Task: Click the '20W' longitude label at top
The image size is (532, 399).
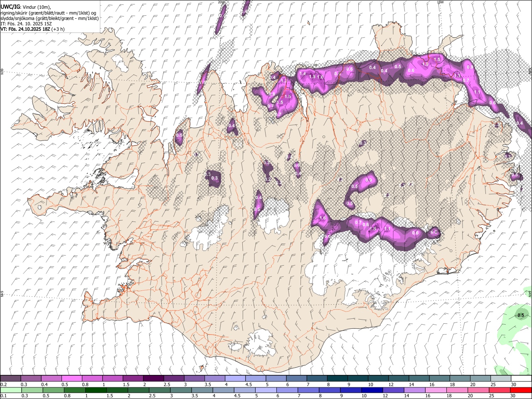Action: (221, 2)
